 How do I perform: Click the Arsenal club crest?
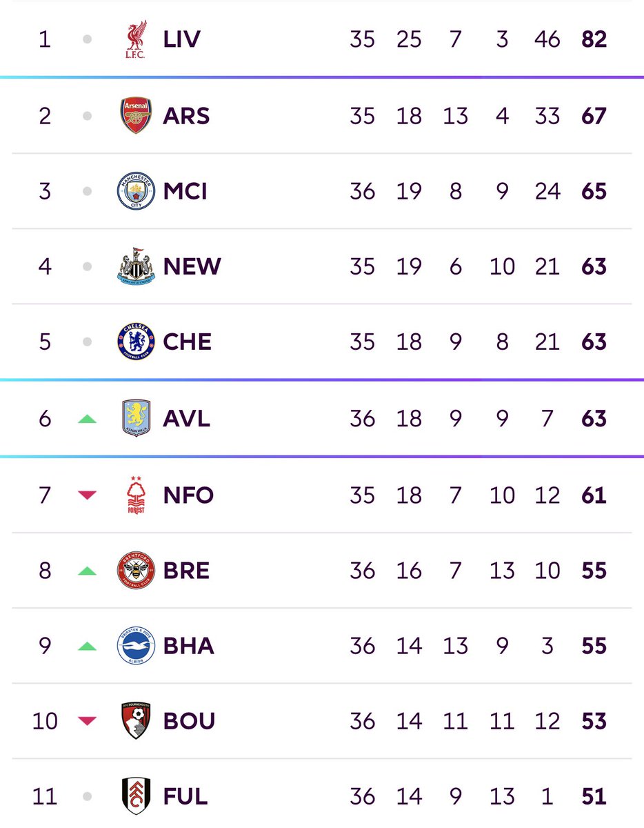click(x=137, y=115)
